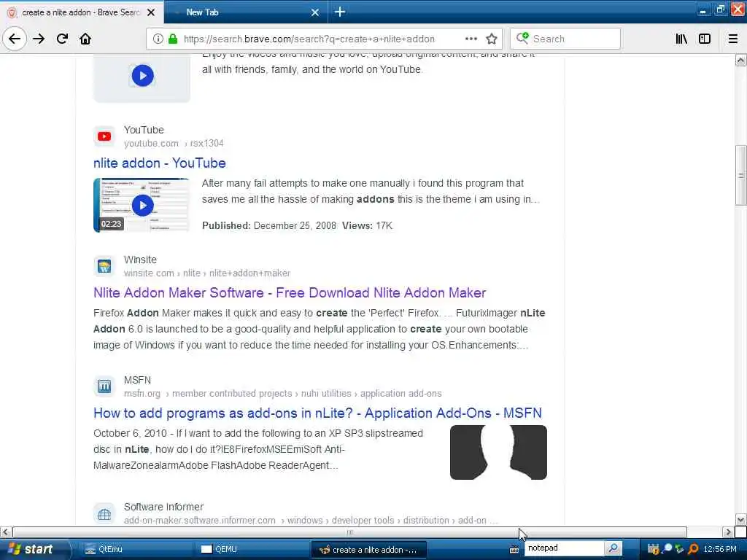Viewport: 747px width, 560px height.
Task: Click the YouTube site name above youtube.com
Action: click(x=144, y=130)
